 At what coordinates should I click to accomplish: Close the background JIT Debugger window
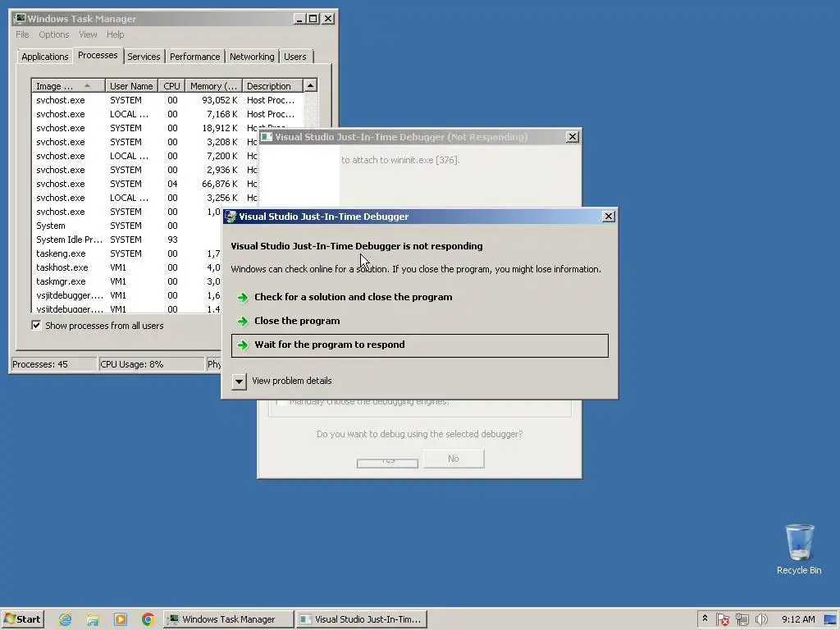572,137
